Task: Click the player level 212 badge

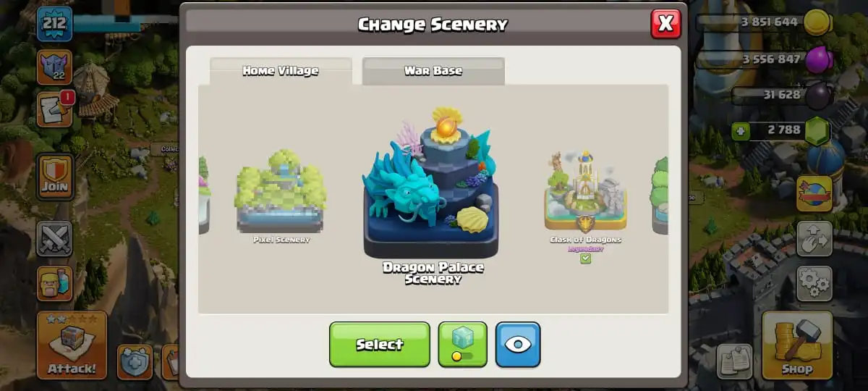Action: pyautogui.click(x=55, y=24)
